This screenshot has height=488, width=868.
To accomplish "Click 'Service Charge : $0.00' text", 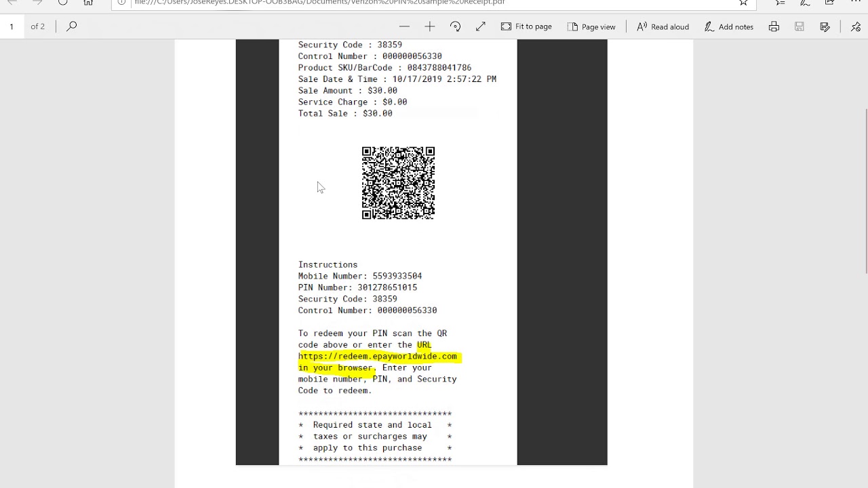I will point(353,102).
